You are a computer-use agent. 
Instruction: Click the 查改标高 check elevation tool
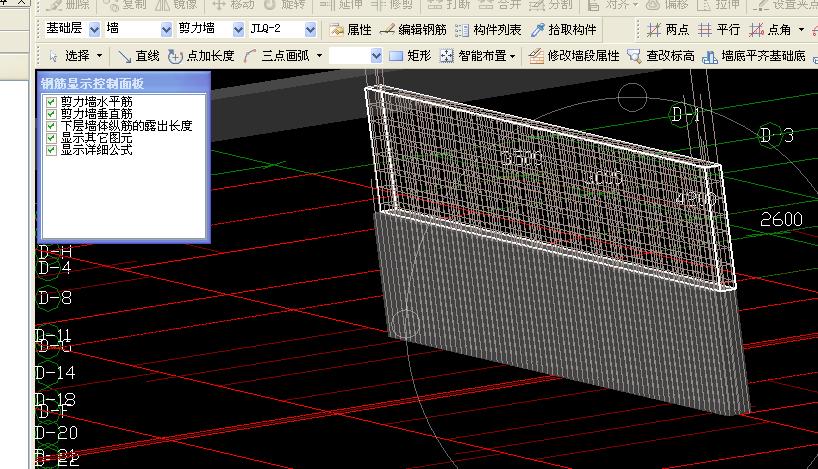(661, 55)
